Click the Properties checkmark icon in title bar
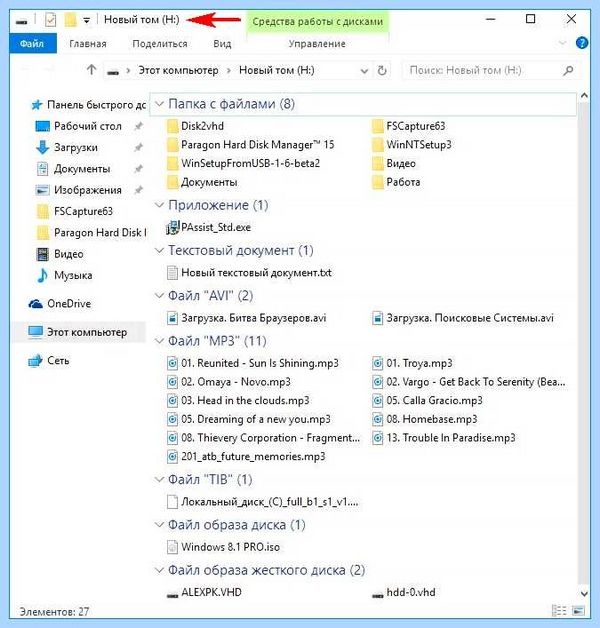 (50, 20)
